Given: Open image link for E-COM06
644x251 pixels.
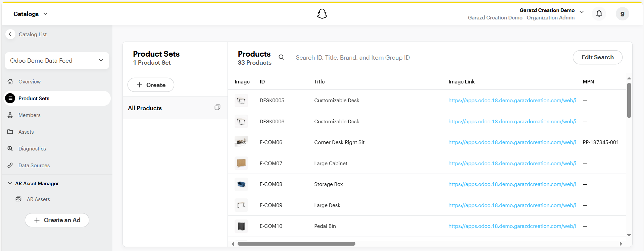Looking at the screenshot, I should tap(512, 142).
